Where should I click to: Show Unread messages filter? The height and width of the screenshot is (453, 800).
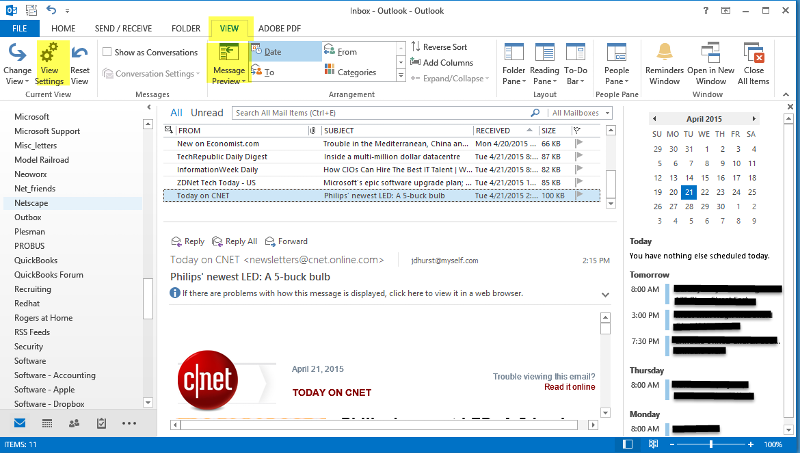[x=207, y=113]
